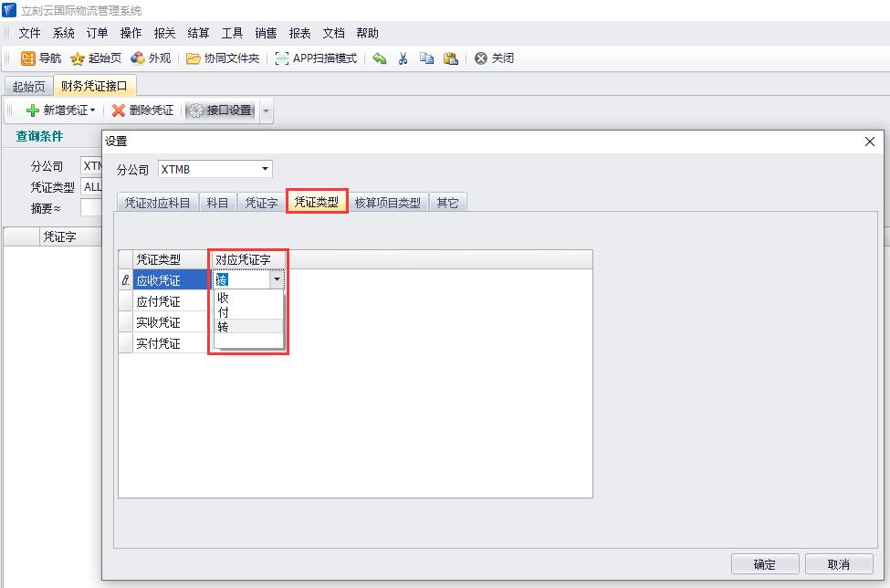The image size is (890, 588).
Task: Click the green undo arrow icon
Action: (x=380, y=58)
